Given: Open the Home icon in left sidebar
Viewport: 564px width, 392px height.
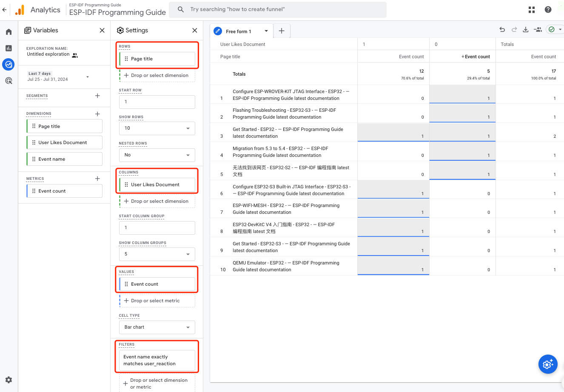Looking at the screenshot, I should [x=9, y=32].
